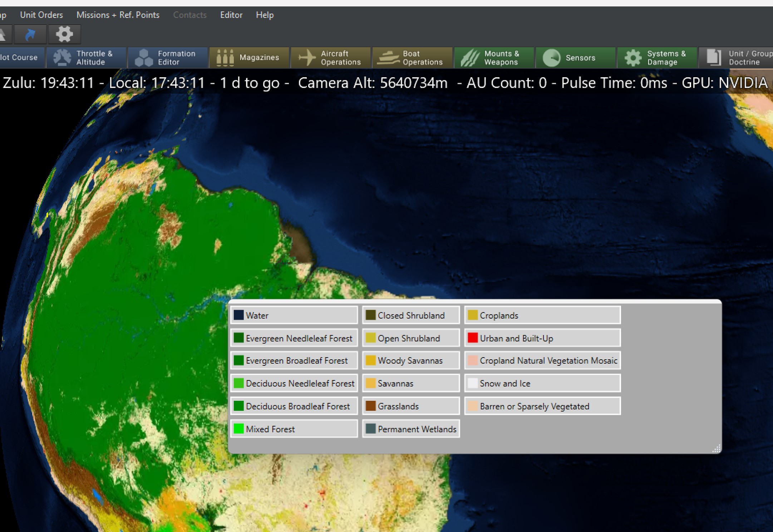The width and height of the screenshot is (773, 532).
Task: Click the Water legend color swatch
Action: [x=238, y=315]
